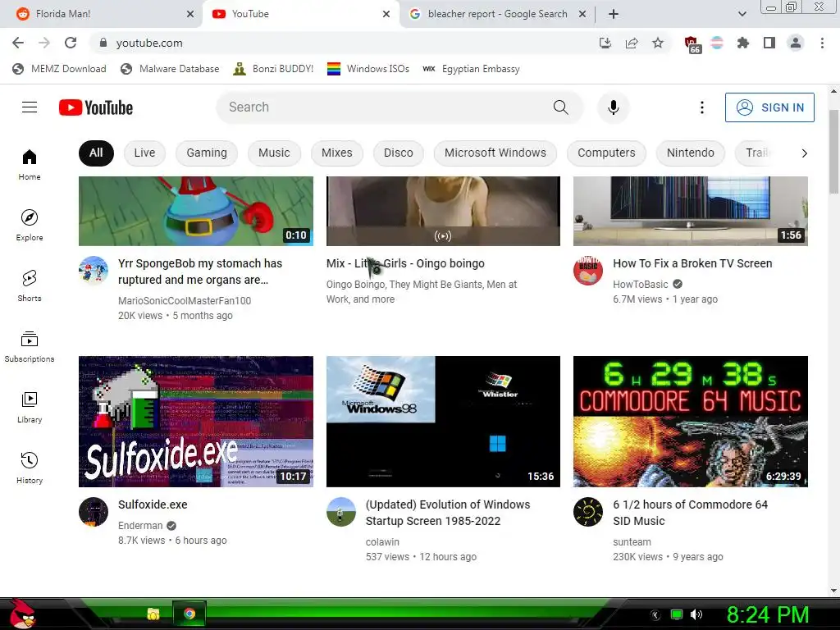Open Library in sidebar
Screen dimensions: 840x630
[30, 407]
